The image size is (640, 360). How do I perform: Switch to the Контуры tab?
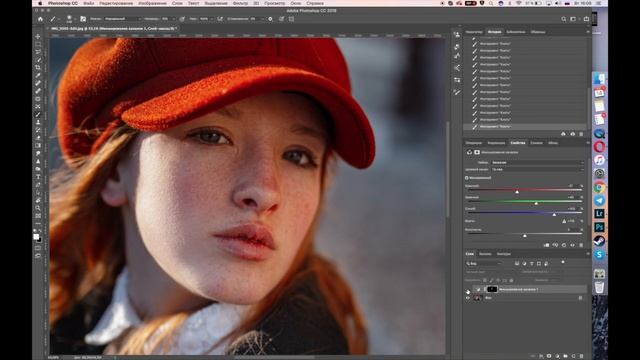click(x=504, y=254)
